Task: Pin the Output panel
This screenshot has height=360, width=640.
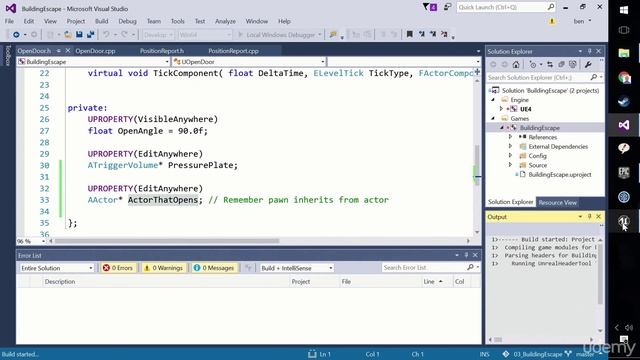Action: [589, 217]
